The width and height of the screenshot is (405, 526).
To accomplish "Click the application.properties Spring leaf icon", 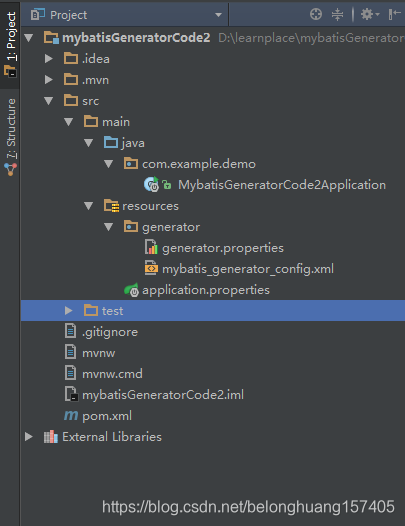I will tap(131, 290).
